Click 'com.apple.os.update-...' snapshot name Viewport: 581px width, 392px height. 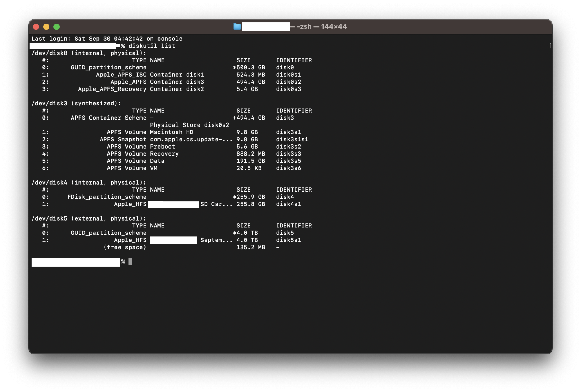191,139
